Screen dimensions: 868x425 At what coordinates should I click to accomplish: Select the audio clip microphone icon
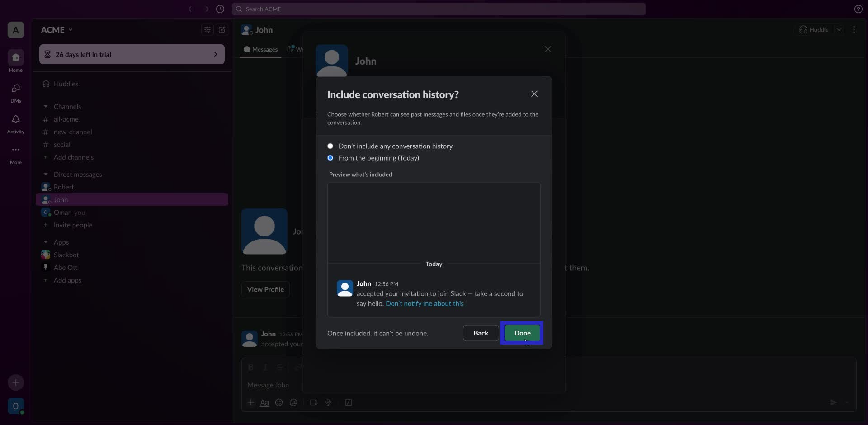tap(329, 402)
